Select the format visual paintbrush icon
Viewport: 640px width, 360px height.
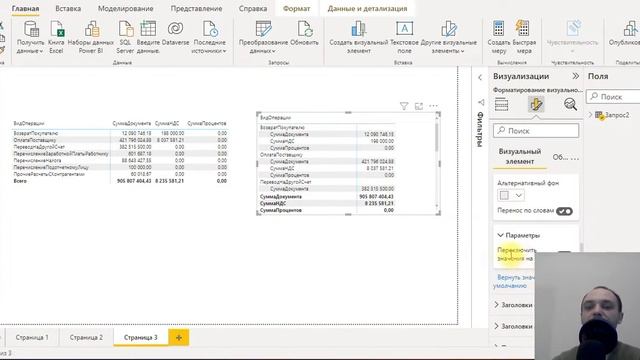[x=536, y=104]
